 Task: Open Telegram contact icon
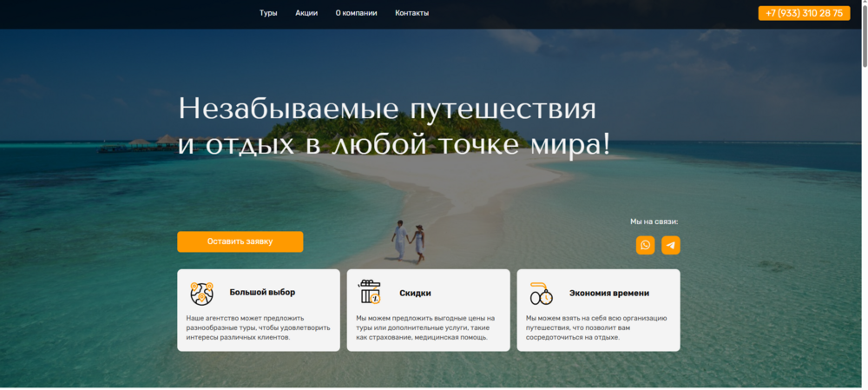click(670, 245)
